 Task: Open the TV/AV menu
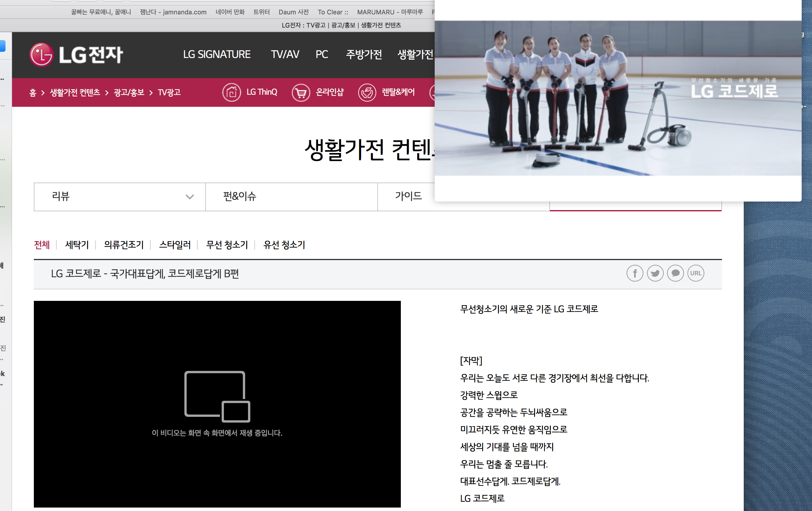point(285,54)
